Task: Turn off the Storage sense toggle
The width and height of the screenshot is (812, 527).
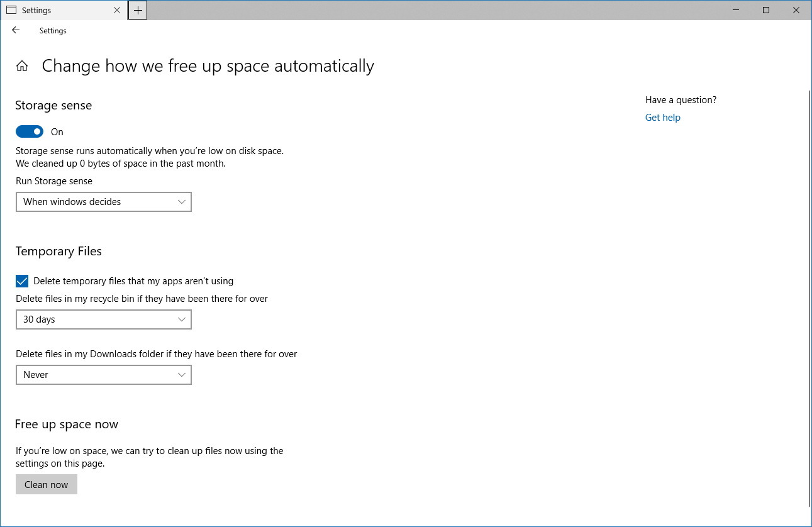Action: (30, 131)
